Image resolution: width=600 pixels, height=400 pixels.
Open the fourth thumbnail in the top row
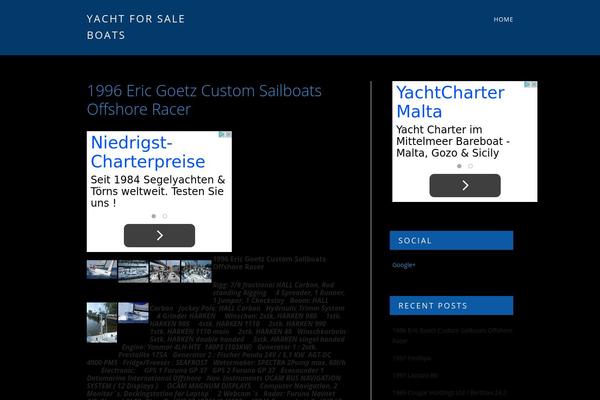click(196, 271)
